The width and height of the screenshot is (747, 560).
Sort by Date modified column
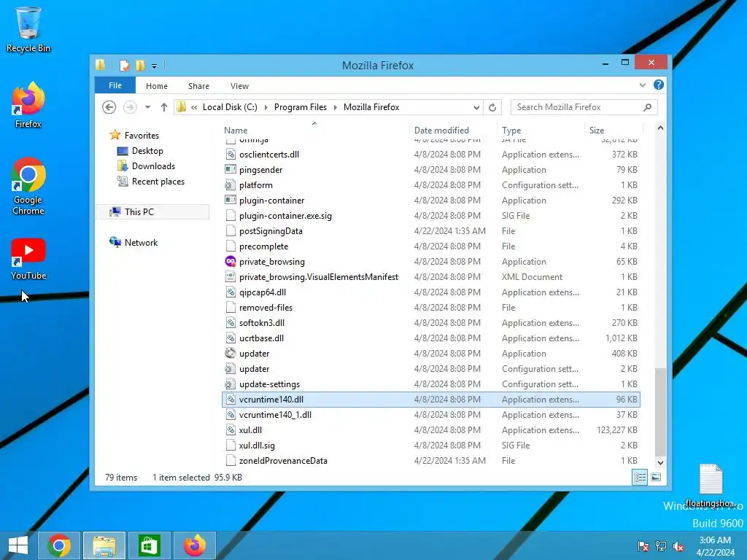[453, 130]
